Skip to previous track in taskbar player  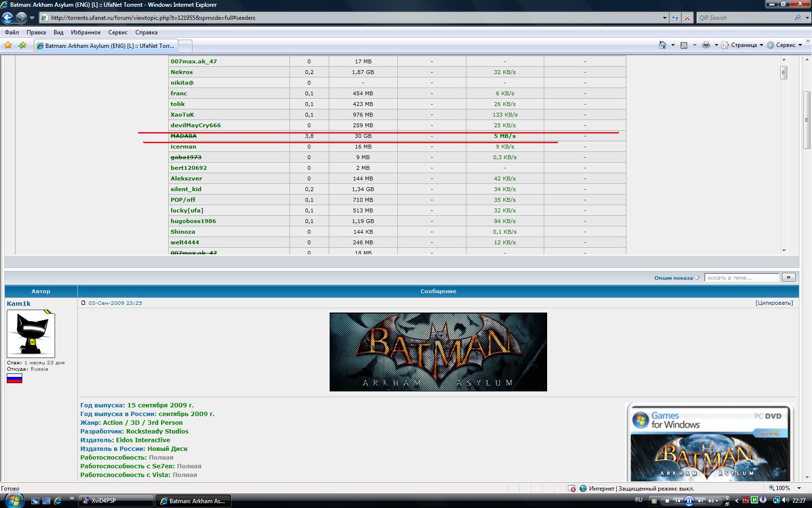[678, 501]
